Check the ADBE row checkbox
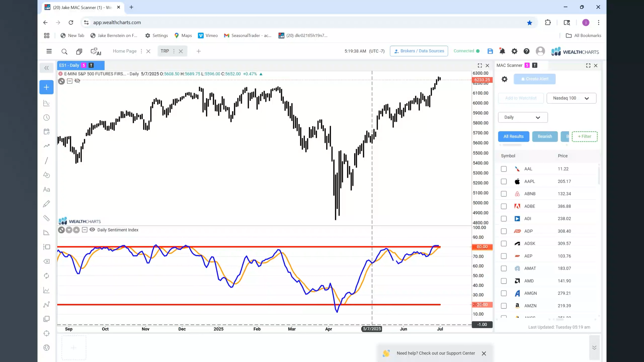644x362 pixels. click(504, 206)
